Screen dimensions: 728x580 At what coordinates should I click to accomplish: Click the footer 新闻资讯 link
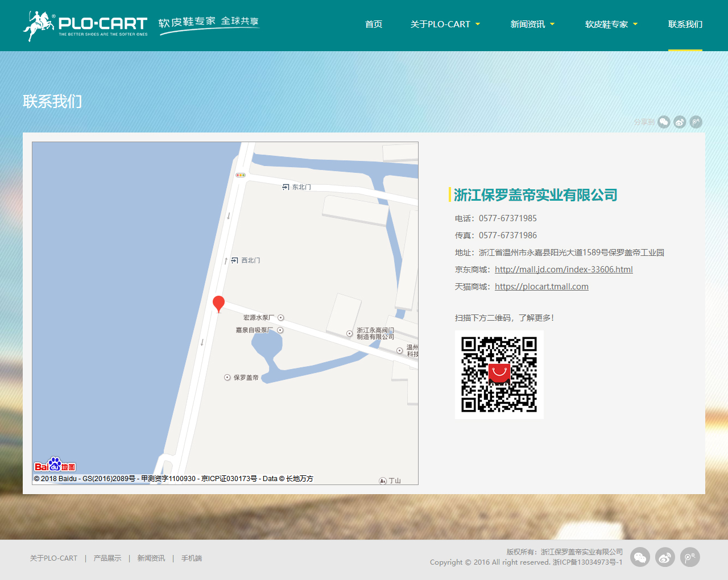click(151, 558)
